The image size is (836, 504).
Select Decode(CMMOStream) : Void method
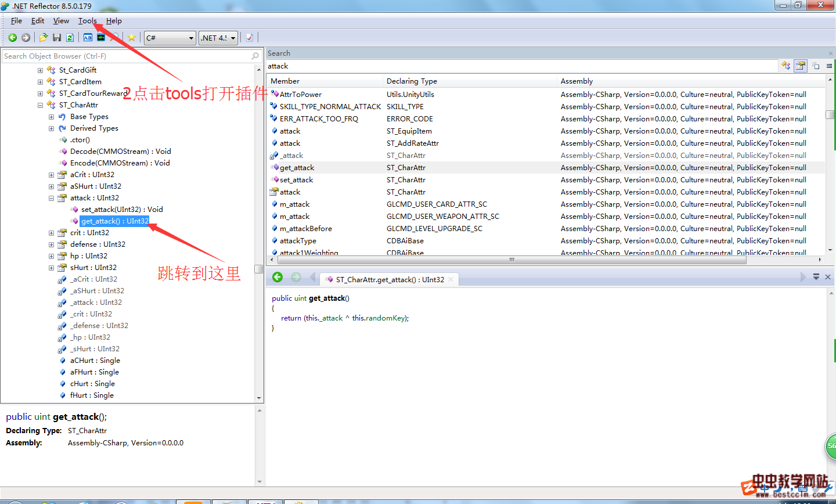[x=121, y=152]
